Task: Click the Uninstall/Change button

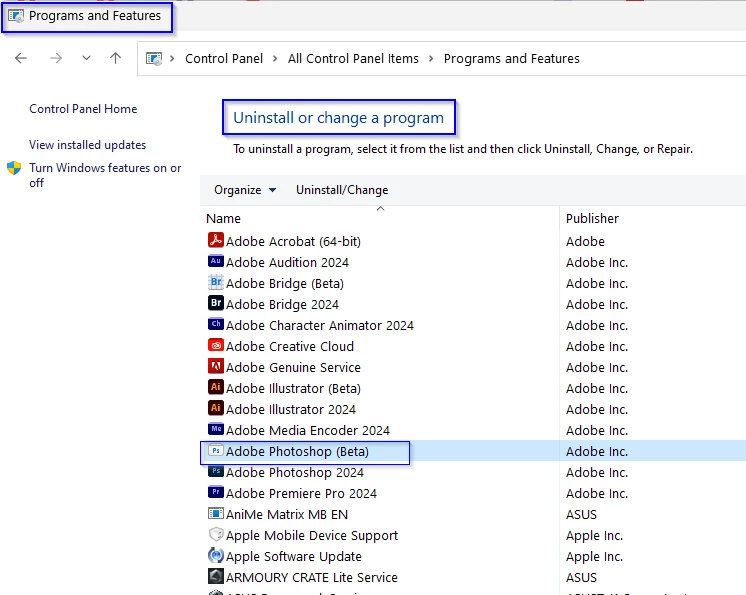Action: [x=342, y=190]
